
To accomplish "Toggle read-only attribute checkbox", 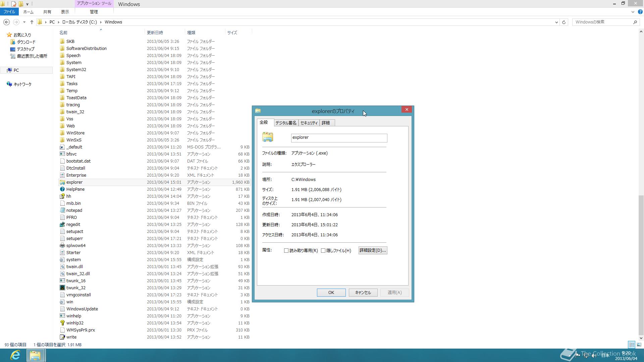I will 286,251.
